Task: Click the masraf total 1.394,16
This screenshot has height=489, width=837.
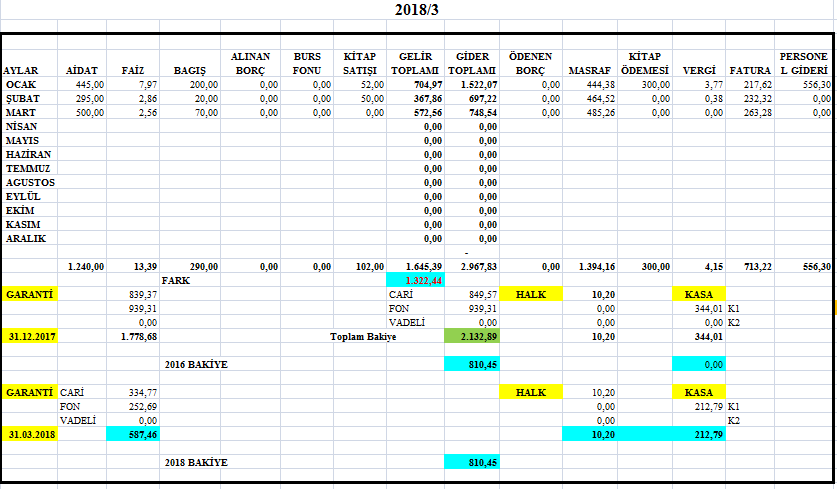Action: click(596, 266)
